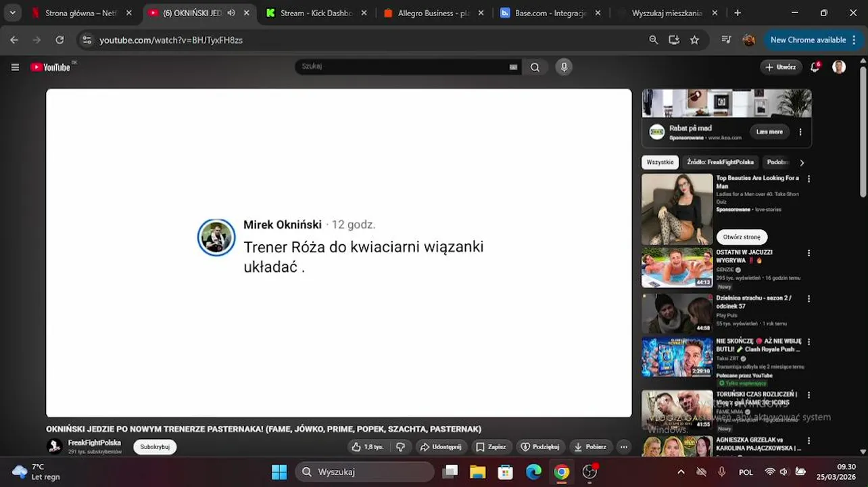Image resolution: width=868 pixels, height=487 pixels.
Task: Open more actions under the video
Action: coord(623,446)
